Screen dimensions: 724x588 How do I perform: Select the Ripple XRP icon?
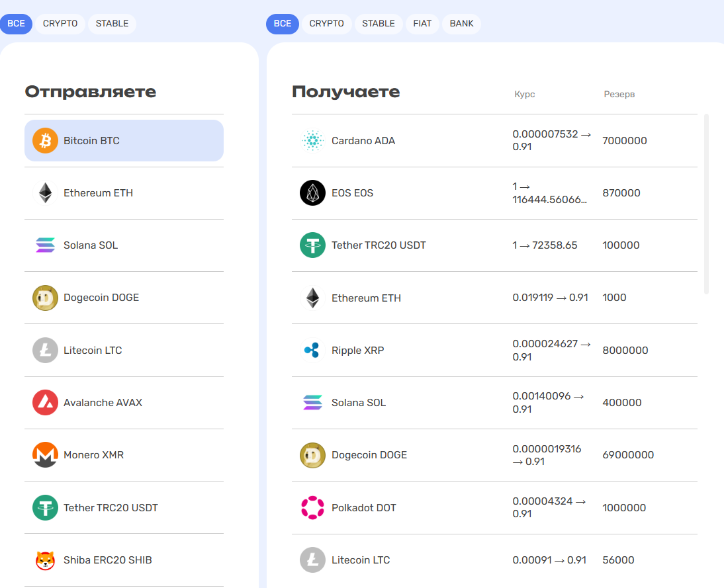[312, 350]
